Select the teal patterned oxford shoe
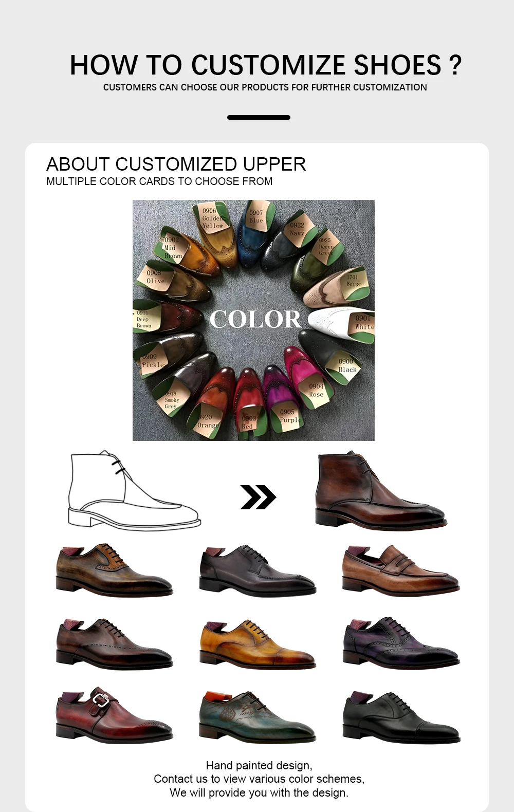Image resolution: width=514 pixels, height=812 pixels. [258, 716]
